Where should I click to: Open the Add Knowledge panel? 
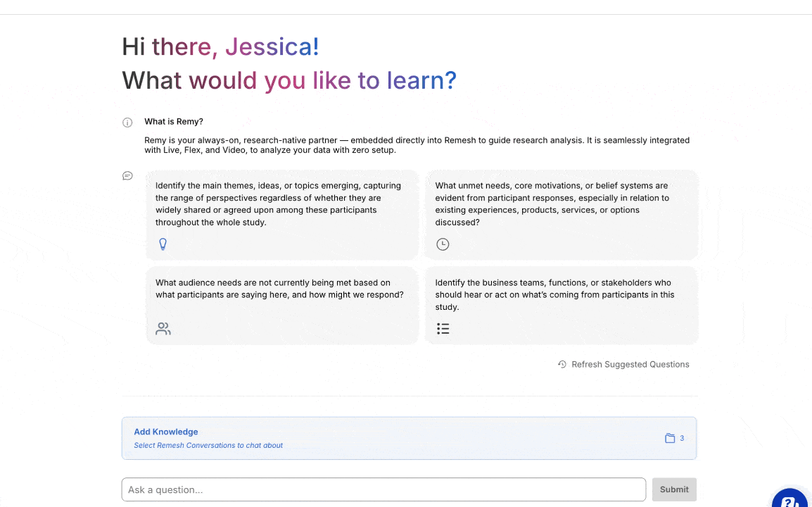coord(409,438)
